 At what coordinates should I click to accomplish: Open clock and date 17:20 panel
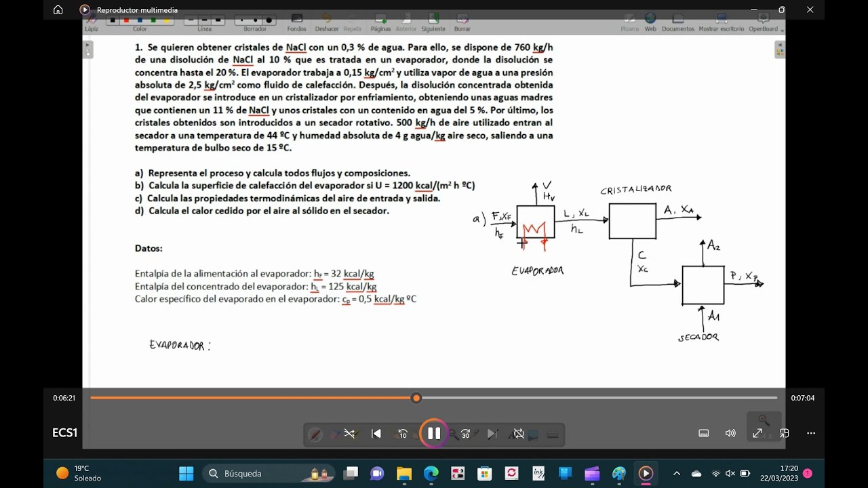pyautogui.click(x=779, y=473)
